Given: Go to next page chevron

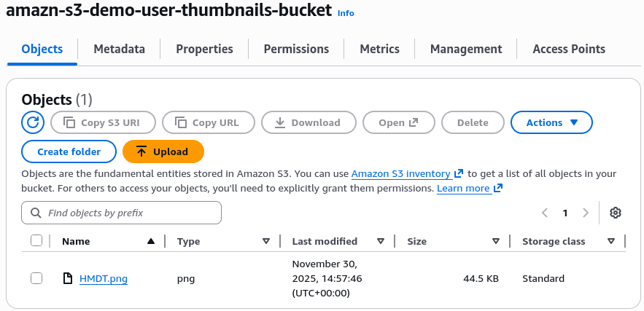Looking at the screenshot, I should point(586,213).
